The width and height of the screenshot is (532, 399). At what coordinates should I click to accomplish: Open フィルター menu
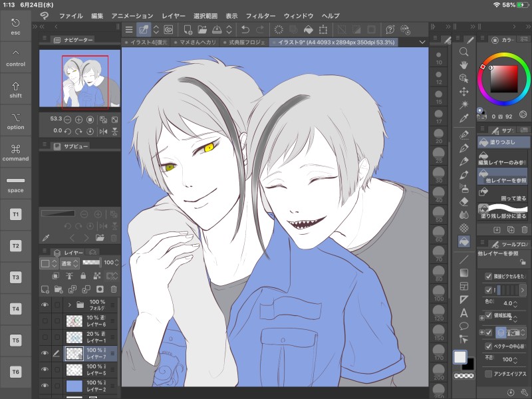pyautogui.click(x=261, y=16)
